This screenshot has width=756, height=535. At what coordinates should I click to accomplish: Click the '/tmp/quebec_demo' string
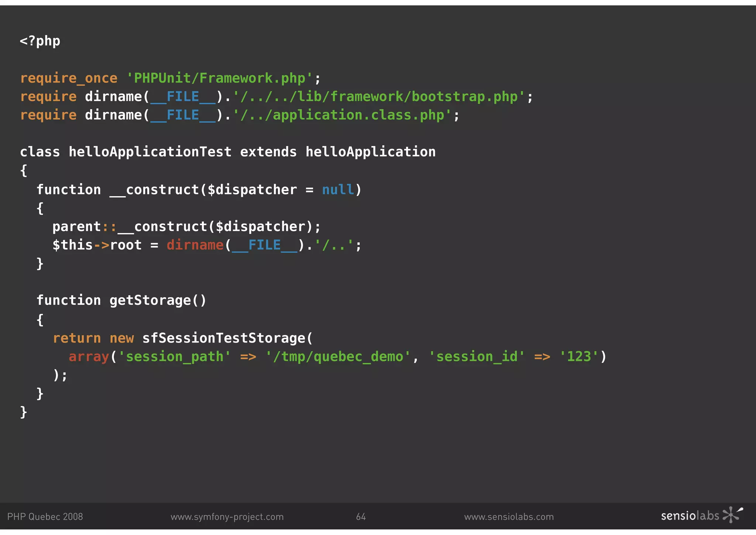pyautogui.click(x=338, y=357)
